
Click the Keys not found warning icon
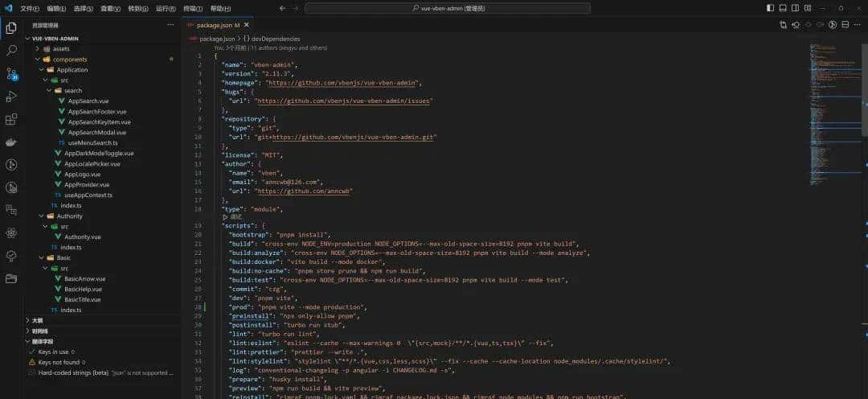(x=32, y=363)
